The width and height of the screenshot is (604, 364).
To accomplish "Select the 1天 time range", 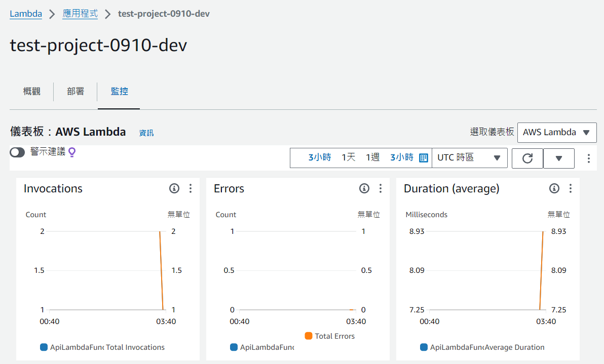I will (348, 157).
